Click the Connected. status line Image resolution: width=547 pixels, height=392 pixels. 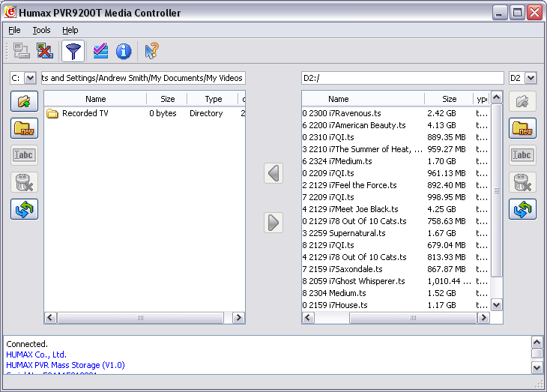pyautogui.click(x=27, y=344)
